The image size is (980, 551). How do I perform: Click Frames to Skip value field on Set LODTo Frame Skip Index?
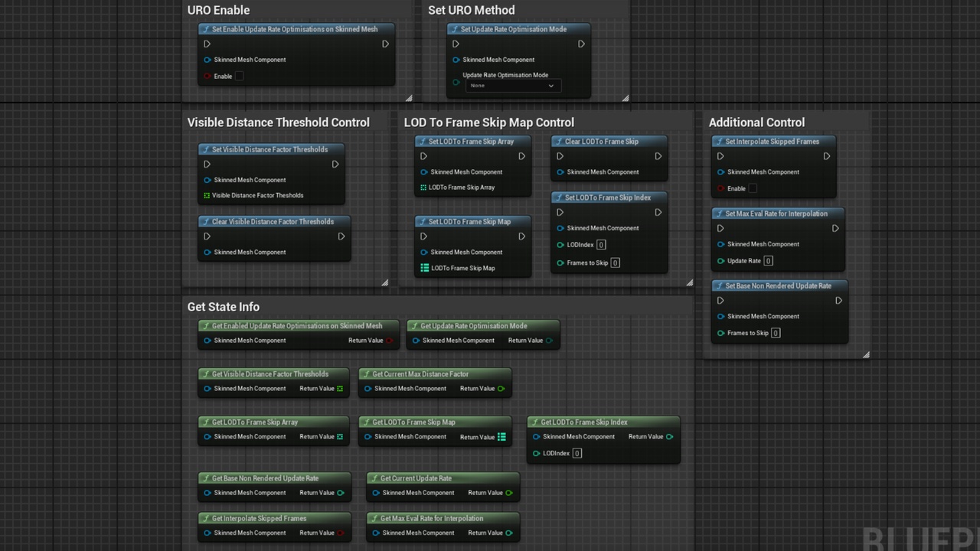[616, 263]
